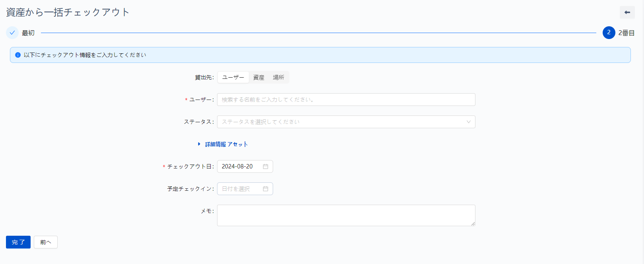The width and height of the screenshot is (644, 264).
Task: Click the 2番目 step label
Action: 626,33
